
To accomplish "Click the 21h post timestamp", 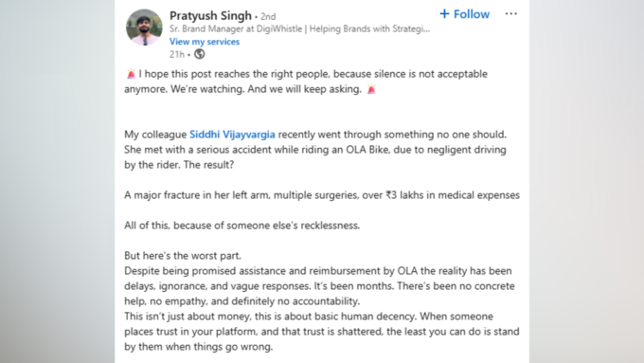I will coord(176,54).
